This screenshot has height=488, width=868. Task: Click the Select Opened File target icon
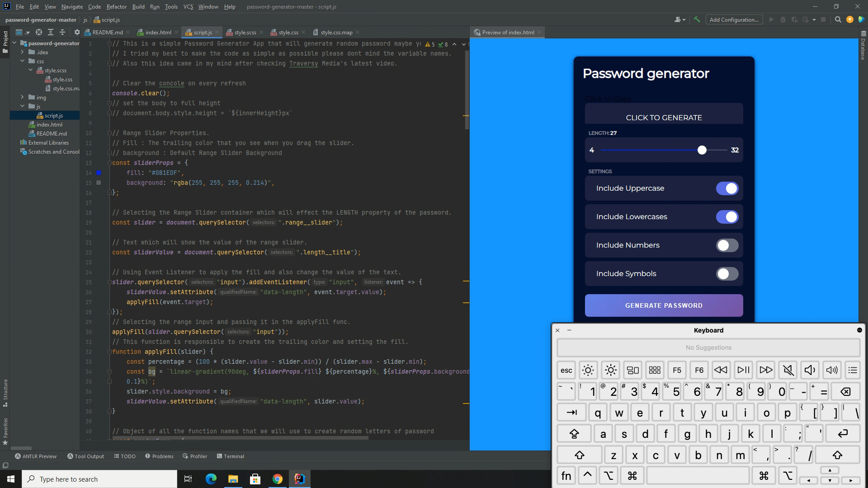coord(39,32)
